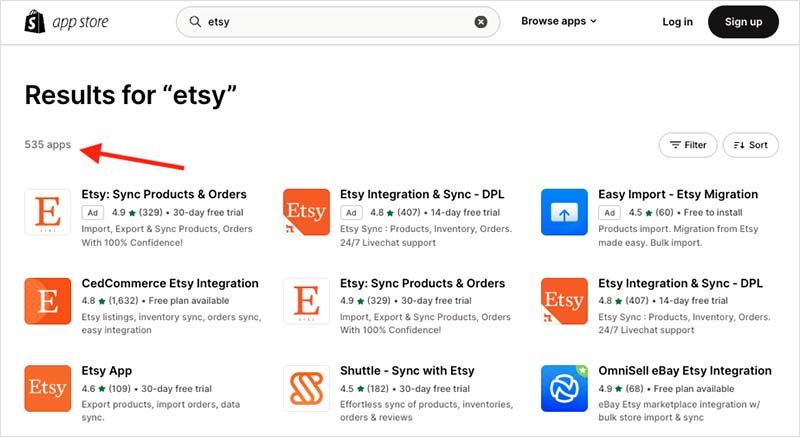This screenshot has height=437, width=800.
Task: Click the Etsy App icon
Action: point(48,388)
